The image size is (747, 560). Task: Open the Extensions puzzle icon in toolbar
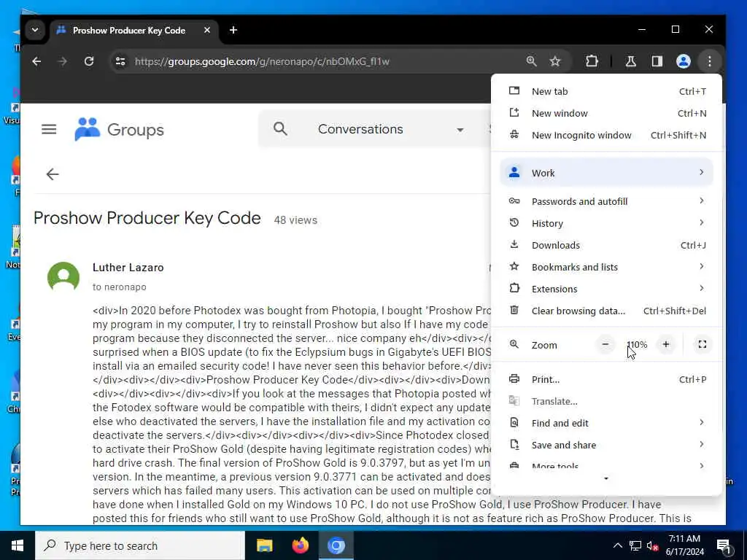coord(592,61)
